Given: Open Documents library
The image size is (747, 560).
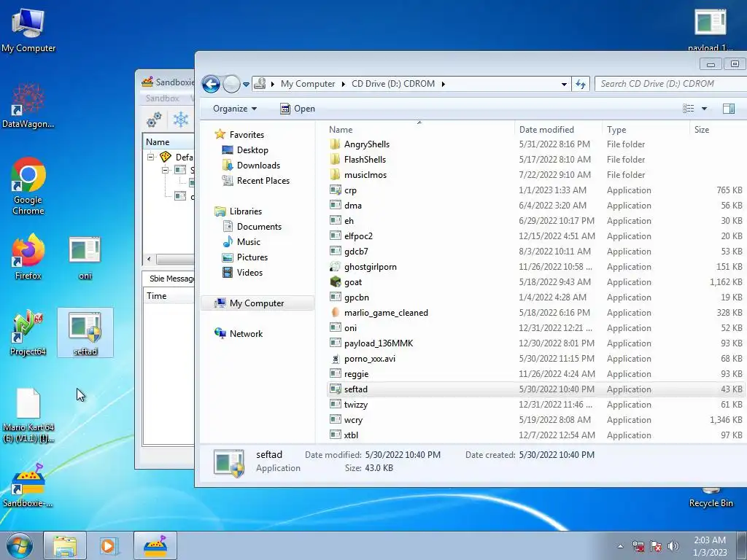Looking at the screenshot, I should tap(259, 227).
